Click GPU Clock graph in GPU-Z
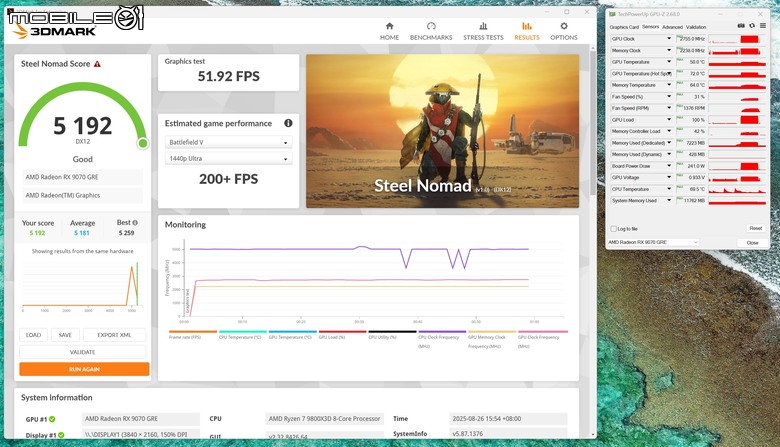Viewport: 780px width, 447px height. point(737,39)
